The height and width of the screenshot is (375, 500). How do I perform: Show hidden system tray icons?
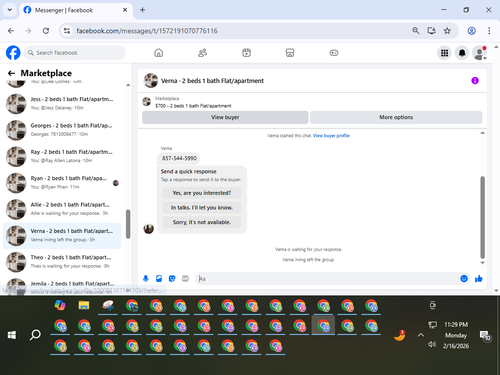pos(421,335)
